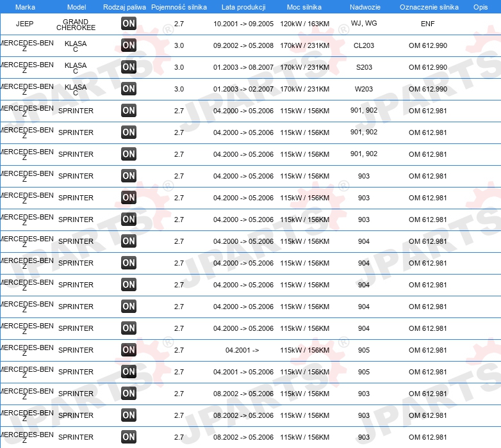Select the JEEP brand cell
Screen dimensions: 501x448
point(24,24)
